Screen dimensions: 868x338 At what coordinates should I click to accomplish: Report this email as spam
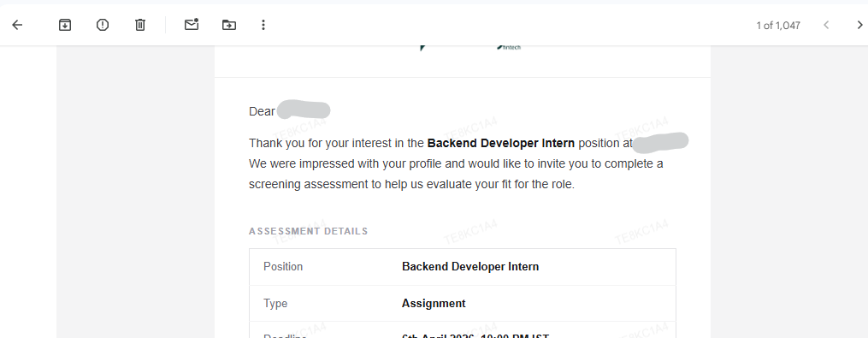103,25
